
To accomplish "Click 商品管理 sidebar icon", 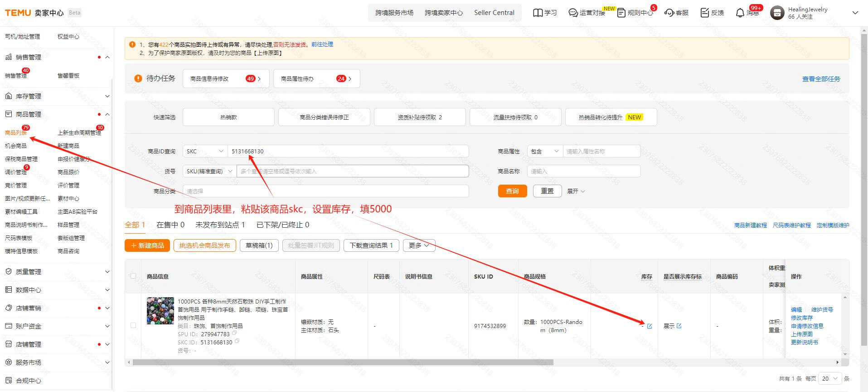I will coord(9,114).
